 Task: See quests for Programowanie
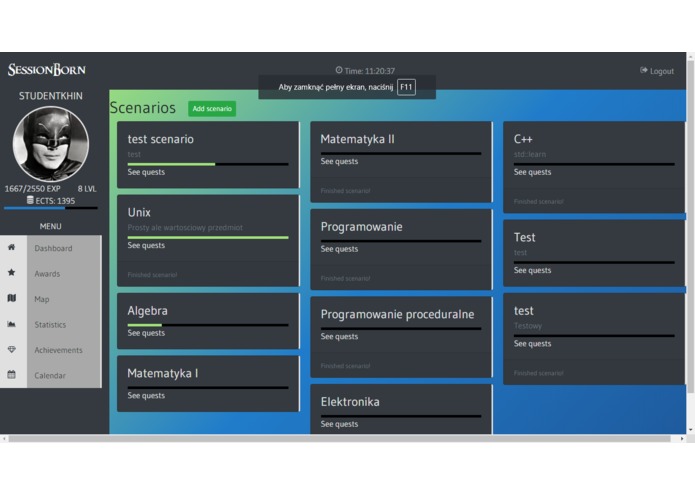pyautogui.click(x=340, y=249)
